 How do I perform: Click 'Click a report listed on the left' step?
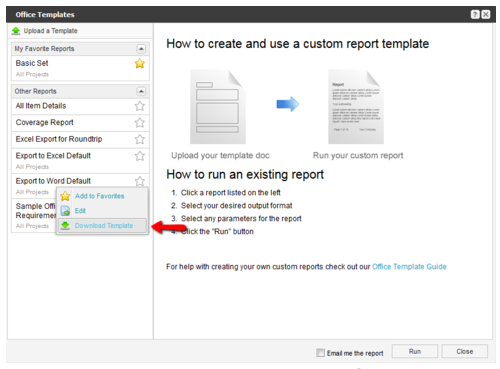231,193
